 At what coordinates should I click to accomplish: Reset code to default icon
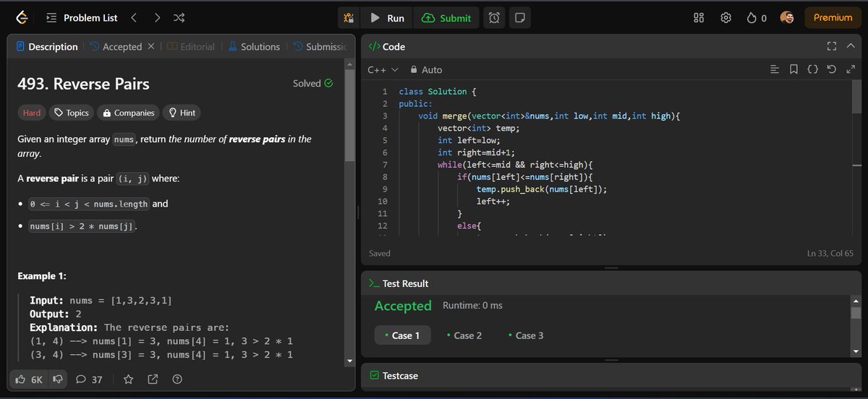pos(831,69)
